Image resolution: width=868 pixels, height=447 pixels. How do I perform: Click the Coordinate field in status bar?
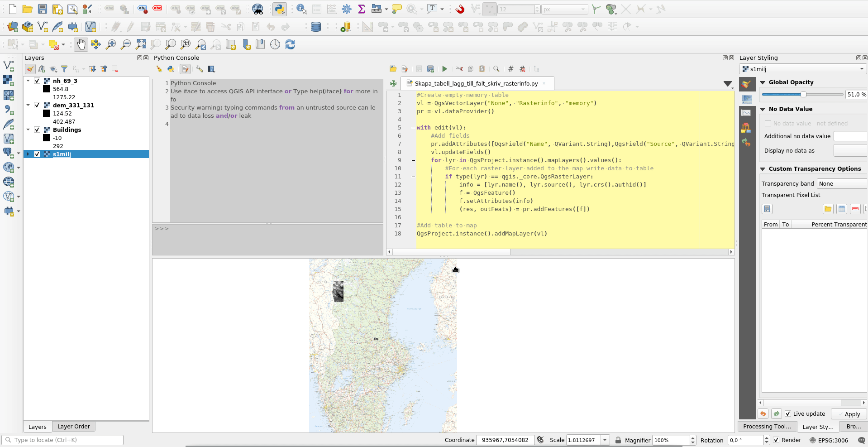[x=505, y=440]
